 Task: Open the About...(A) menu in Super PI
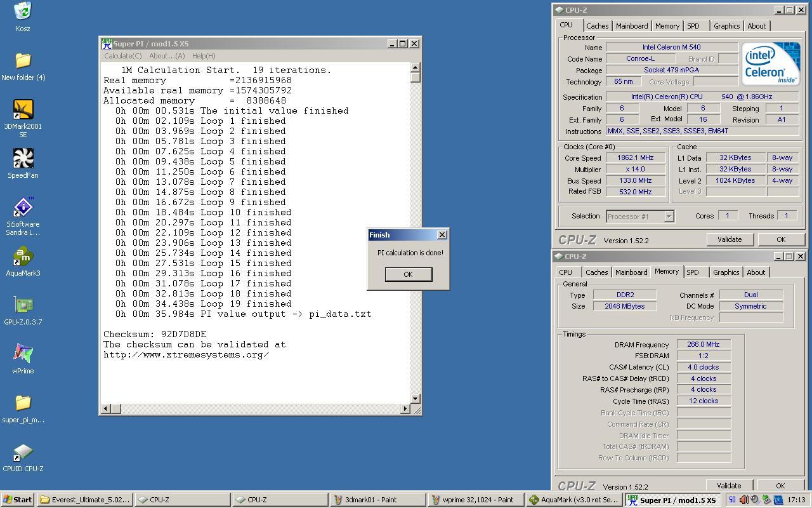point(167,56)
